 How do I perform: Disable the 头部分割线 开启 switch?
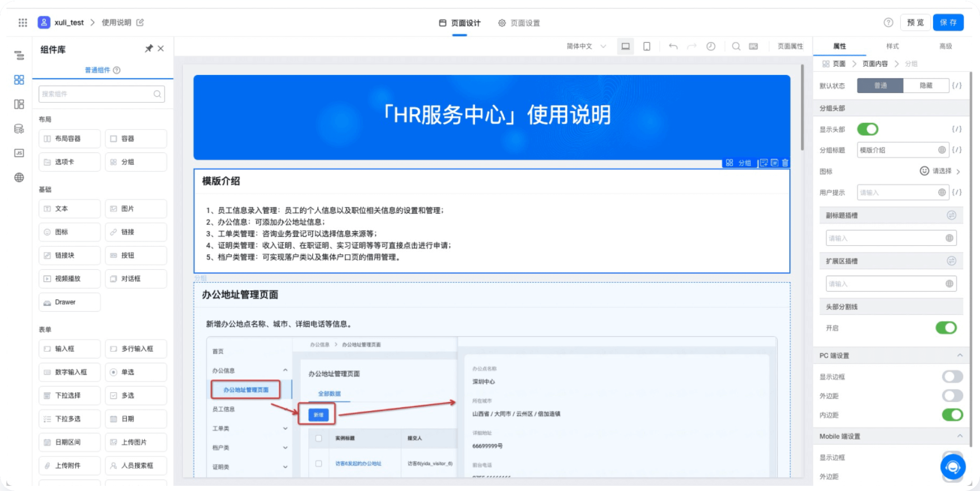tap(946, 328)
